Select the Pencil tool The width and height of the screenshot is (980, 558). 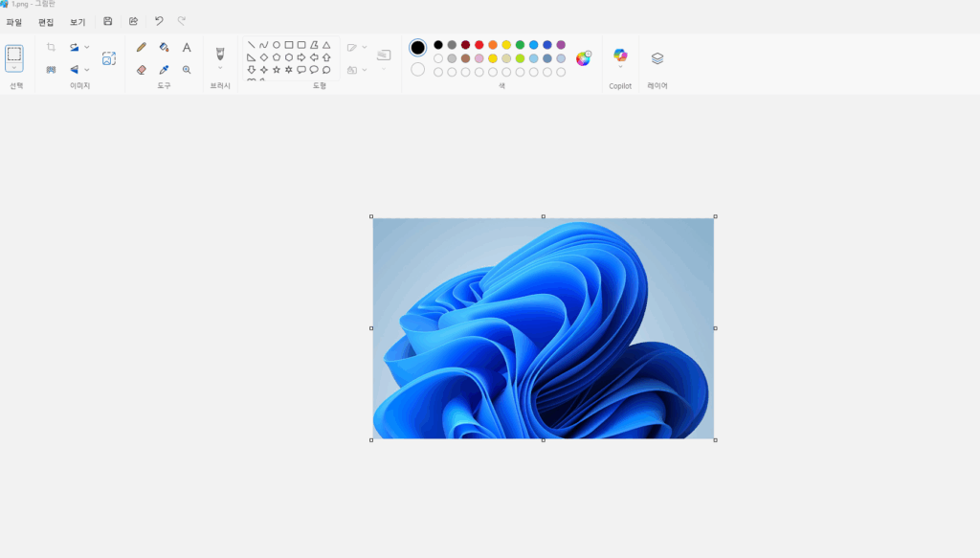coord(142,47)
